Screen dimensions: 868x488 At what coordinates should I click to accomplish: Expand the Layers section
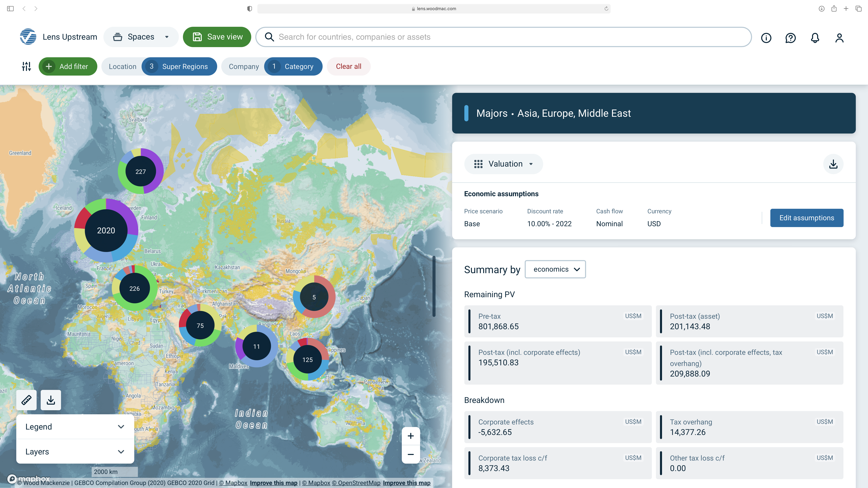(75, 452)
